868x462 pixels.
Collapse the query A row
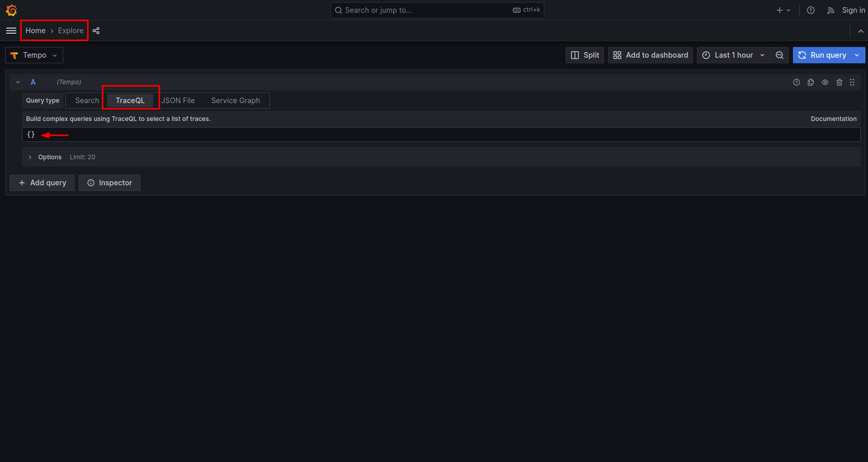point(18,82)
